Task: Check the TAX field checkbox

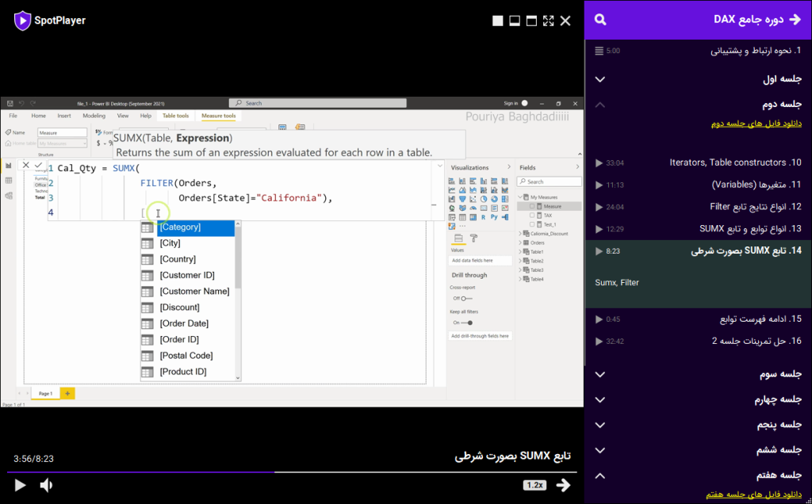Action: pyautogui.click(x=532, y=216)
